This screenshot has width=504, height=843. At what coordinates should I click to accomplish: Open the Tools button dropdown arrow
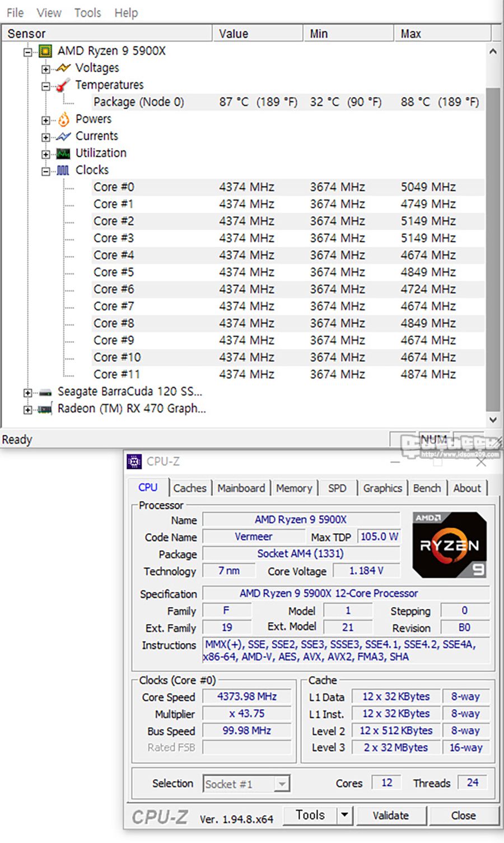point(345,815)
